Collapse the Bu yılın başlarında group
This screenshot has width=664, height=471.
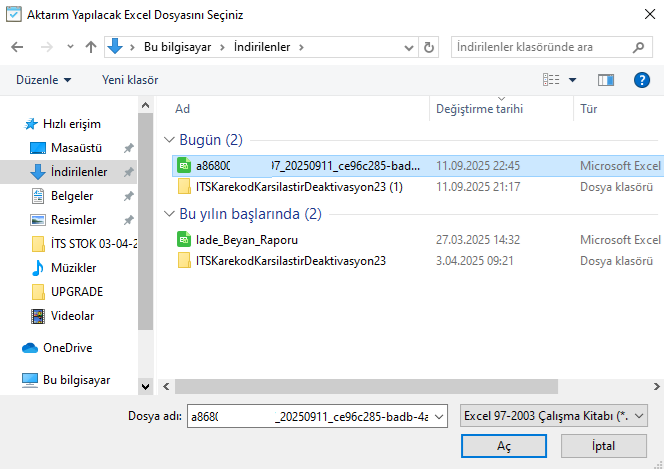169,214
